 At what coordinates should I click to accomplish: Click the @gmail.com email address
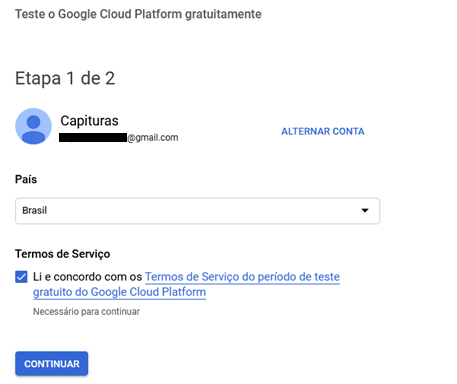153,137
